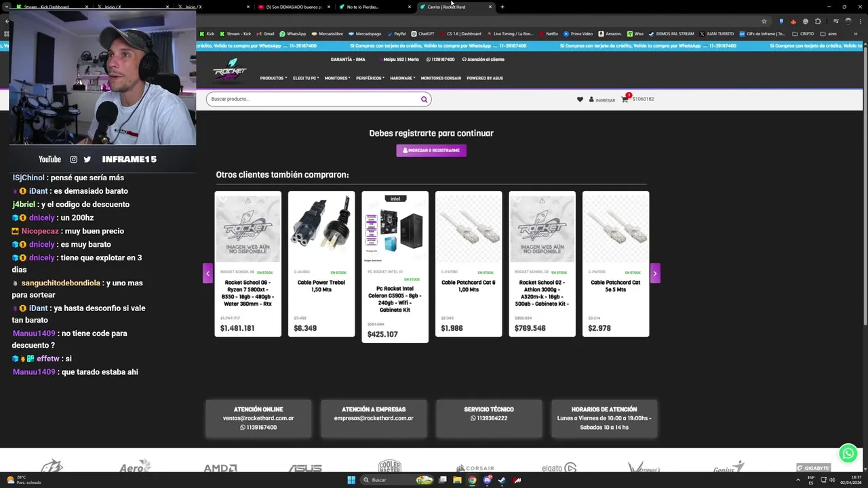Open Chrome from the taskbar
Screen dimensions: 868x488
[x=472, y=480]
